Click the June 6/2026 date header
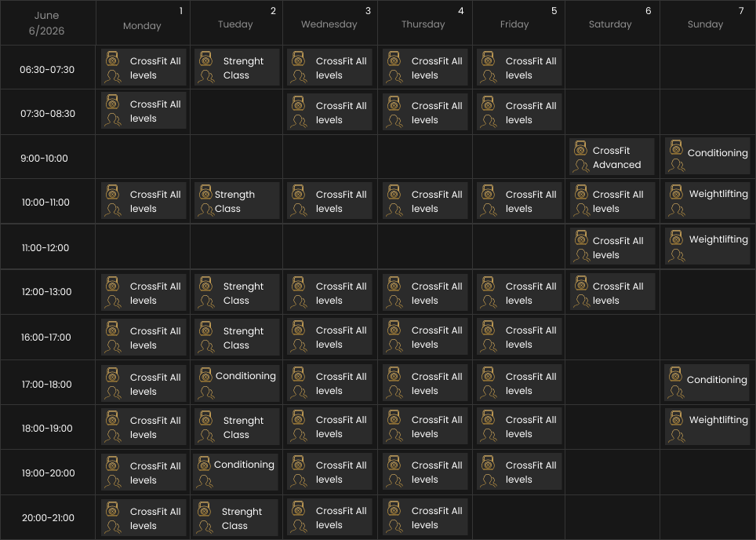Viewport: 756px width, 540px height. 47,23
